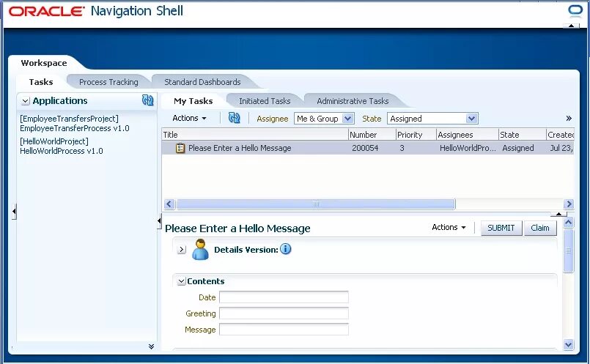Select the Tasks tab

(41, 82)
